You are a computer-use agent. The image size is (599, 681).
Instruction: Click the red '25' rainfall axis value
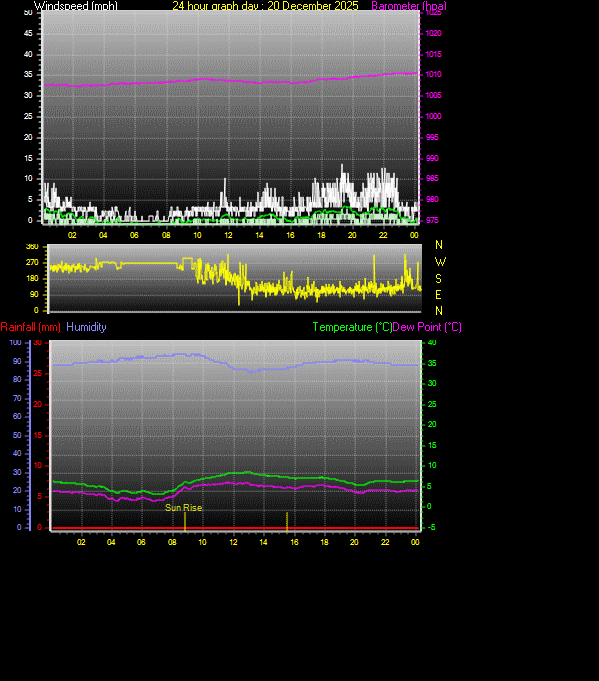38,374
